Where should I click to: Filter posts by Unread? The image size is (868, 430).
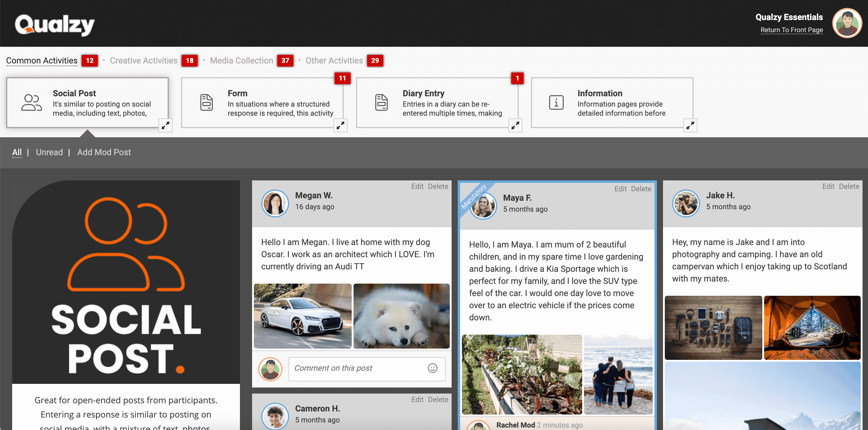49,152
